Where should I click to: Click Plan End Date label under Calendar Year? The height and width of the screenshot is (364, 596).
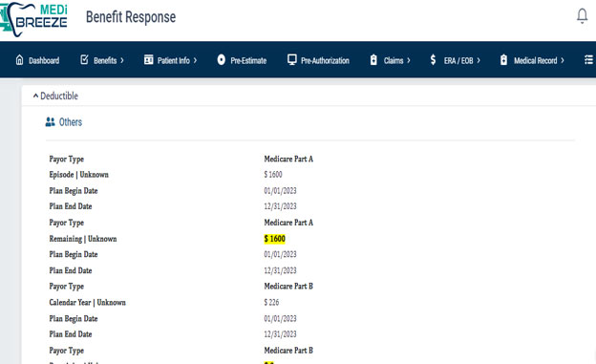click(x=71, y=334)
